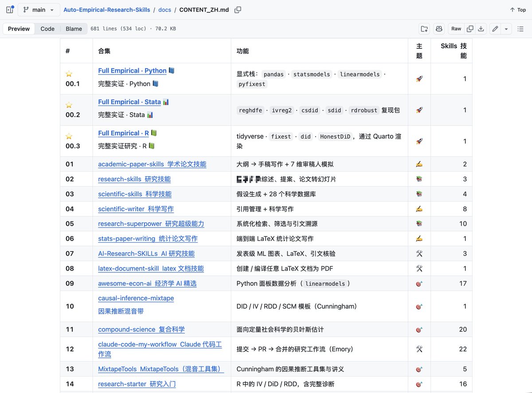Click '681 lines (534 loc) · 70.2 KB' text
This screenshot has width=532, height=393.
tap(133, 29)
